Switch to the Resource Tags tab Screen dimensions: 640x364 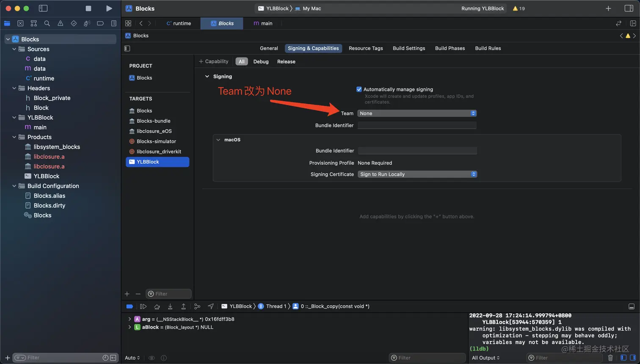[366, 48]
